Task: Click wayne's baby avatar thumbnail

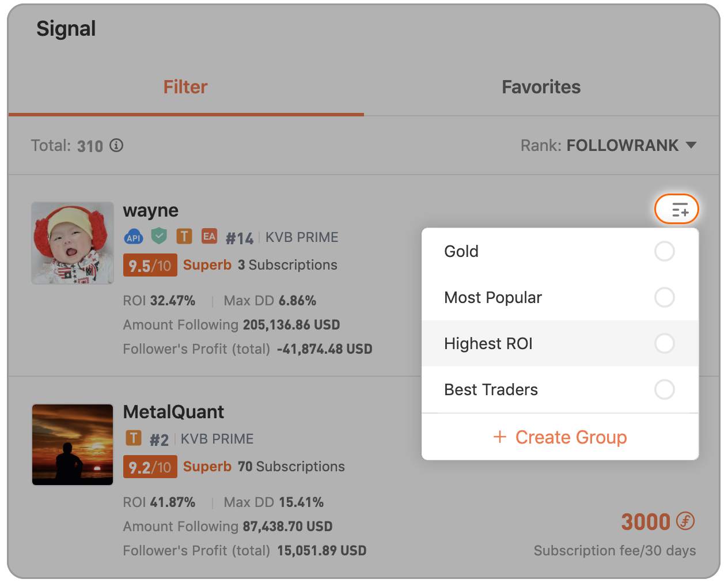Action: click(73, 243)
